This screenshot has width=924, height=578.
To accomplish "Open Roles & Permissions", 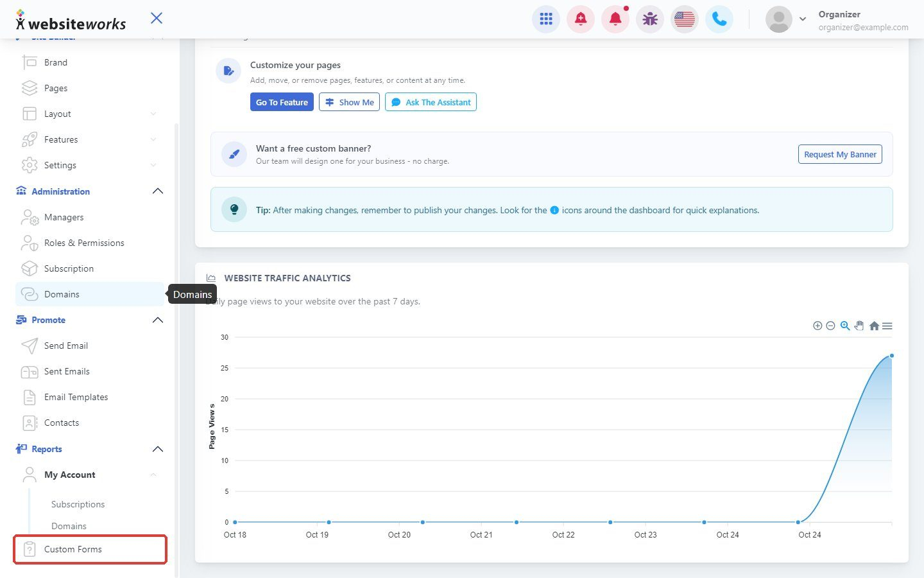I will point(90,243).
